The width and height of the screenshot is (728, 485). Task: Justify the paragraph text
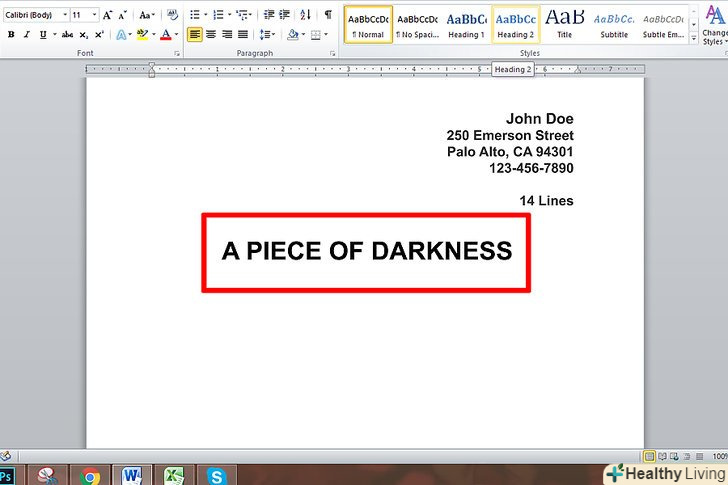click(243, 34)
